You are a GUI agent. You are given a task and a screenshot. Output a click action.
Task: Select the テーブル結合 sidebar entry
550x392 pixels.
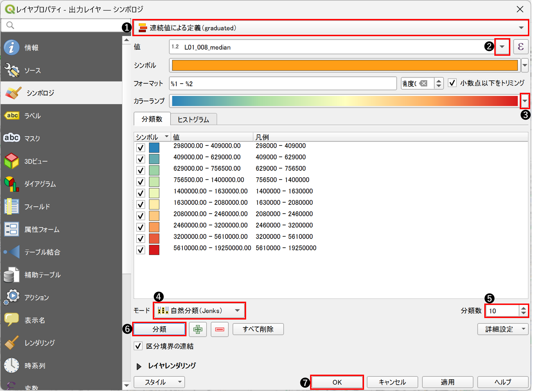click(61, 252)
